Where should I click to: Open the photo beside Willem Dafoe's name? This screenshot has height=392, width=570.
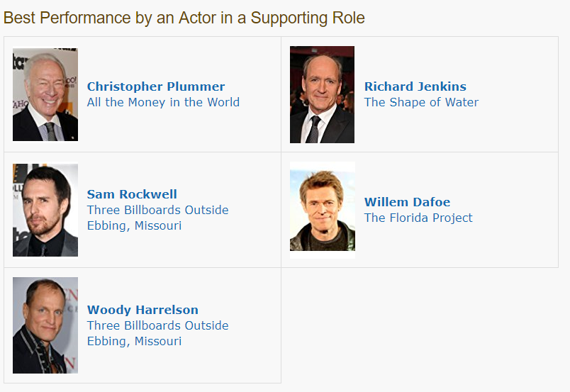(322, 210)
